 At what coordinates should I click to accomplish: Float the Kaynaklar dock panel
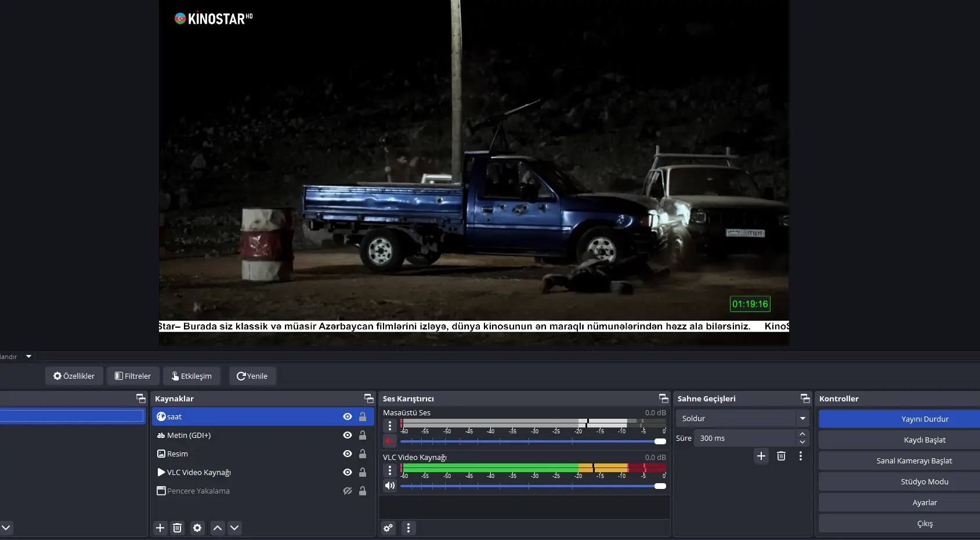[x=368, y=398]
